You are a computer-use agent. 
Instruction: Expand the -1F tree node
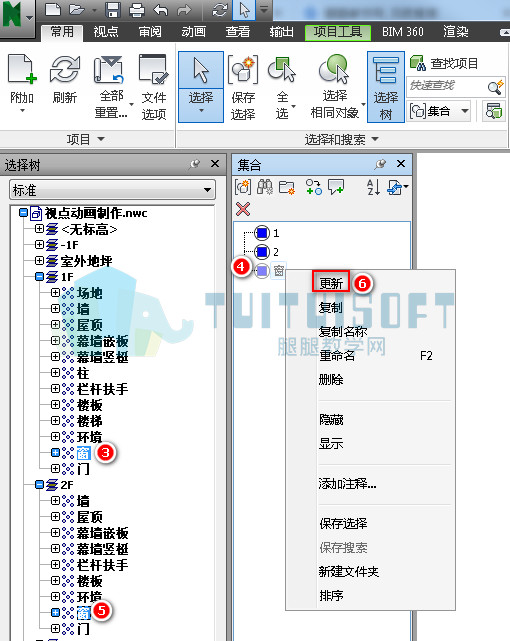pyautogui.click(x=39, y=244)
